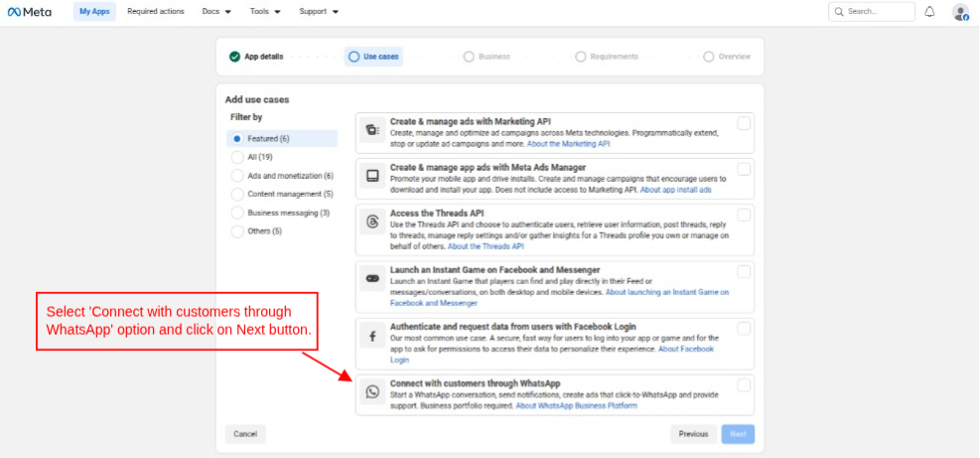Check the Instant Game use case checkbox
This screenshot has width=980, height=458.
point(743,271)
